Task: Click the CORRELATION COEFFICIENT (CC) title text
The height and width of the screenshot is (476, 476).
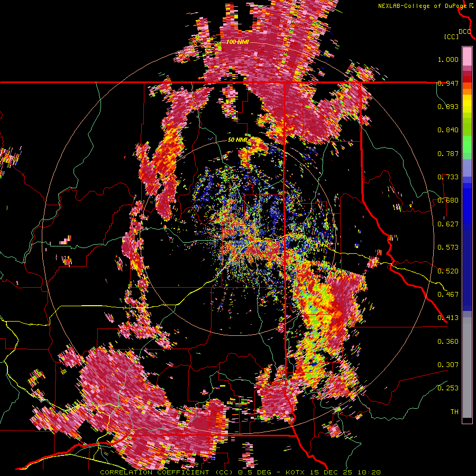Action: pos(167,472)
